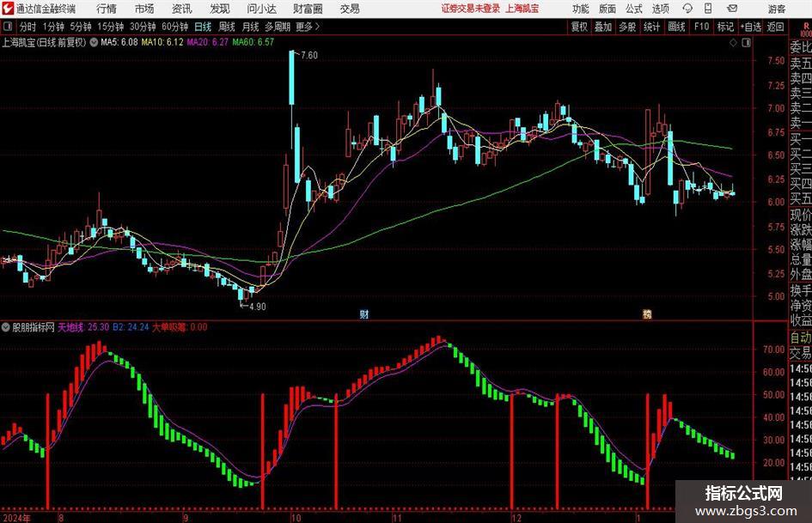Click the 2024年 date axis label
This screenshot has width=812, height=523.
(x=17, y=518)
